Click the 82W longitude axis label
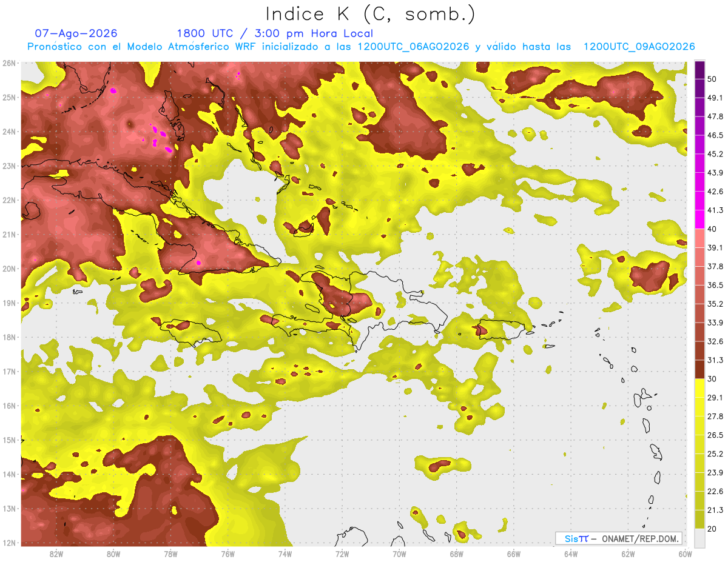 click(56, 554)
